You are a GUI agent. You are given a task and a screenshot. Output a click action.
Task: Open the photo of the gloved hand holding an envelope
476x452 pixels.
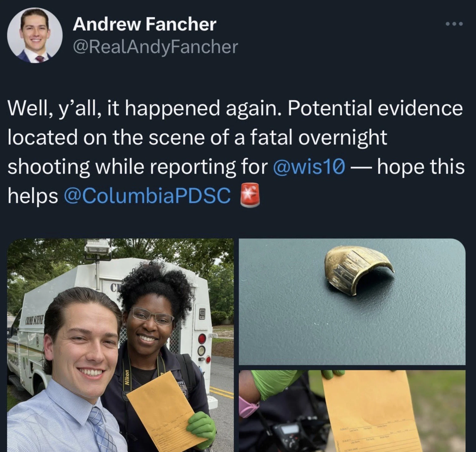click(352, 411)
